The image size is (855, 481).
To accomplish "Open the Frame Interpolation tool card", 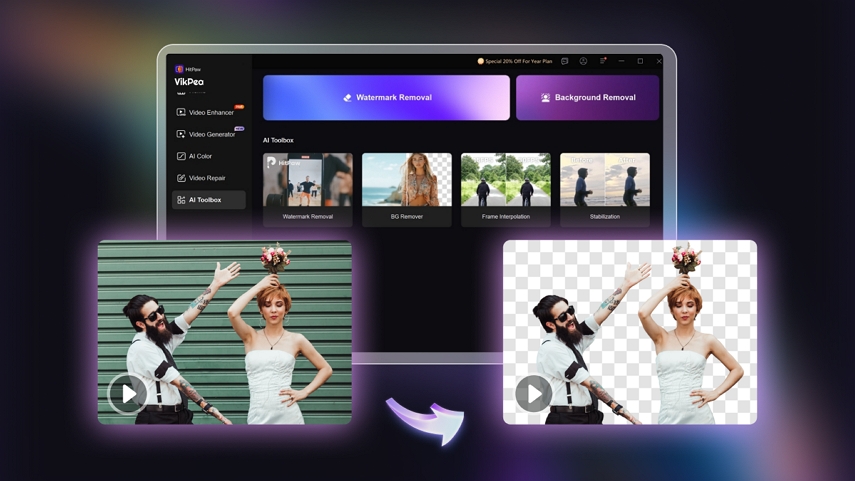I will (505, 189).
